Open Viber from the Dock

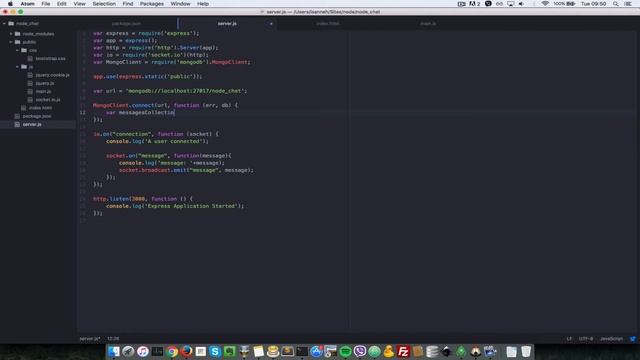pos(360,351)
